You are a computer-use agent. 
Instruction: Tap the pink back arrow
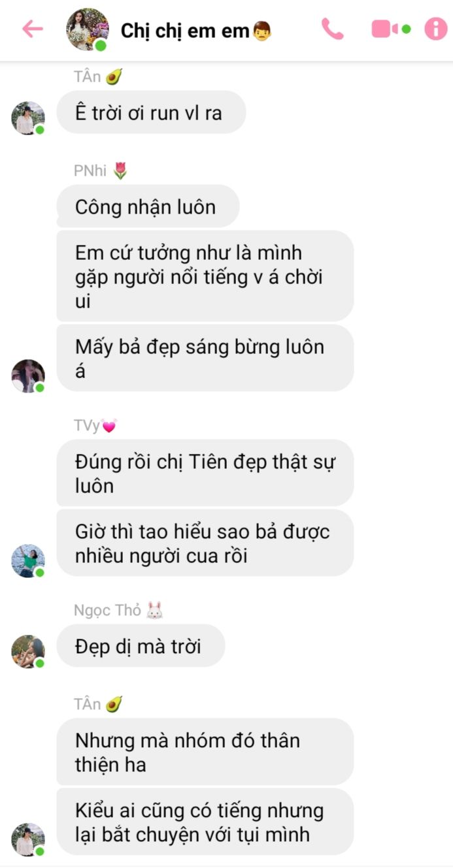32,29
